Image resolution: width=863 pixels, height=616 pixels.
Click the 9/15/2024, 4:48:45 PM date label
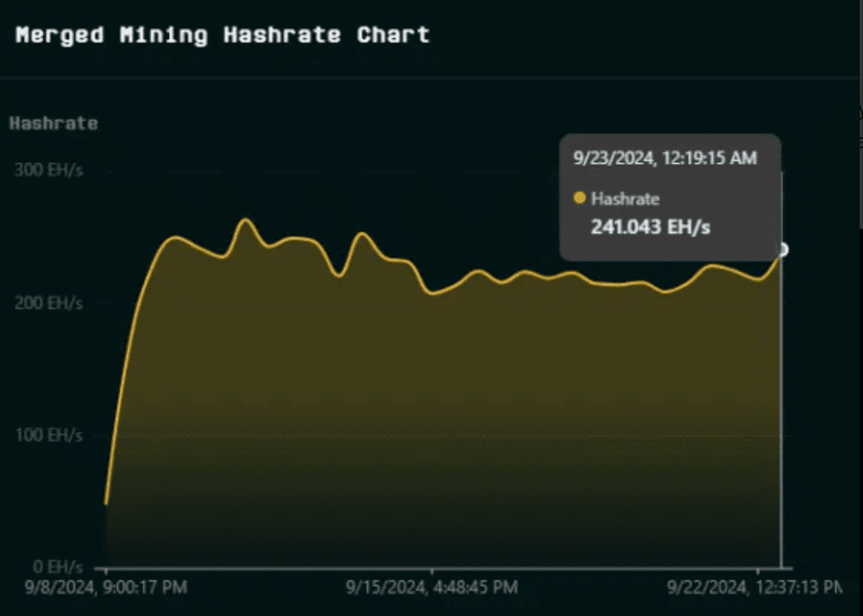[432, 588]
